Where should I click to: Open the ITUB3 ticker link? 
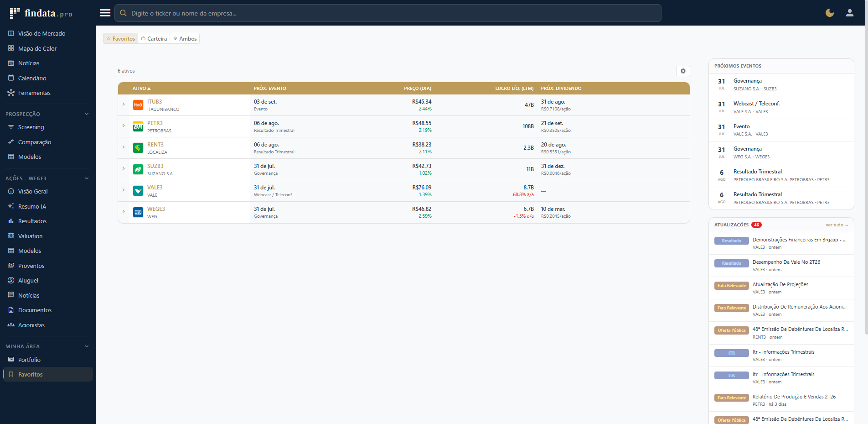point(155,102)
